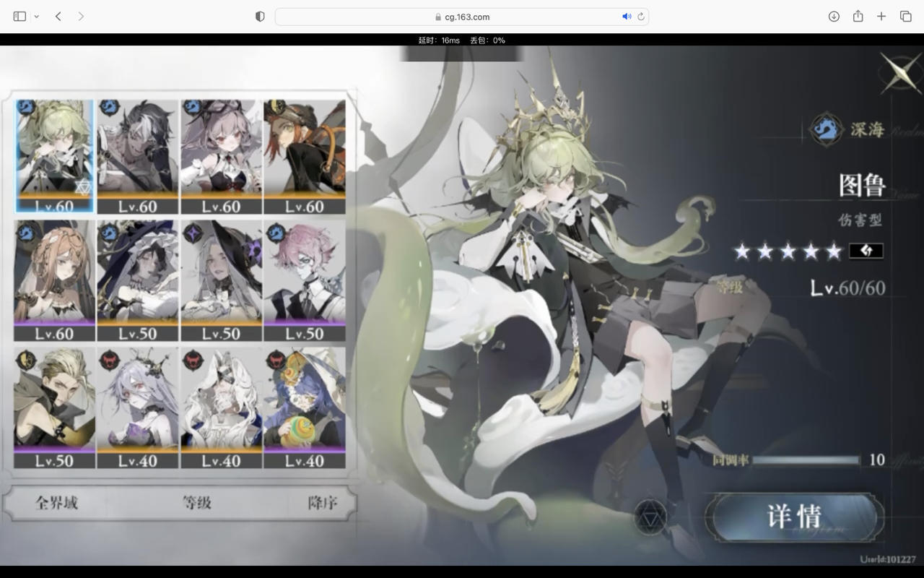Click the realm icon on the pink-haired card
The image size is (924, 578).
click(276, 233)
